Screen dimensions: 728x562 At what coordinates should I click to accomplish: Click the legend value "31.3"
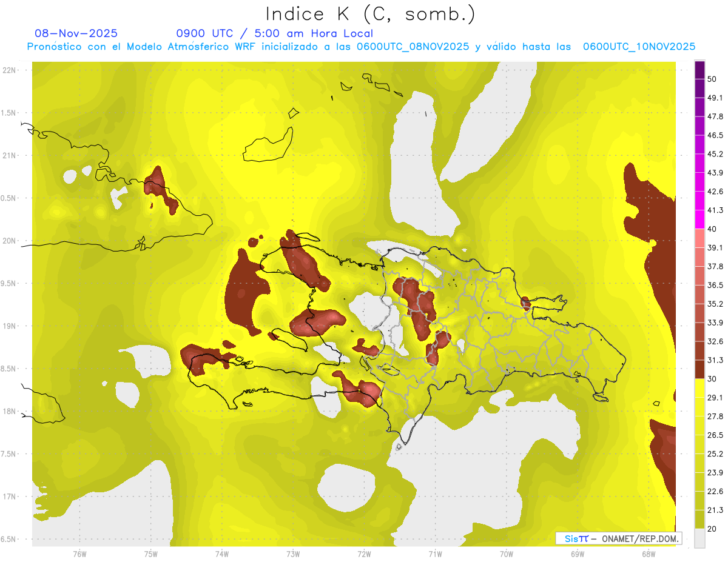click(x=715, y=360)
